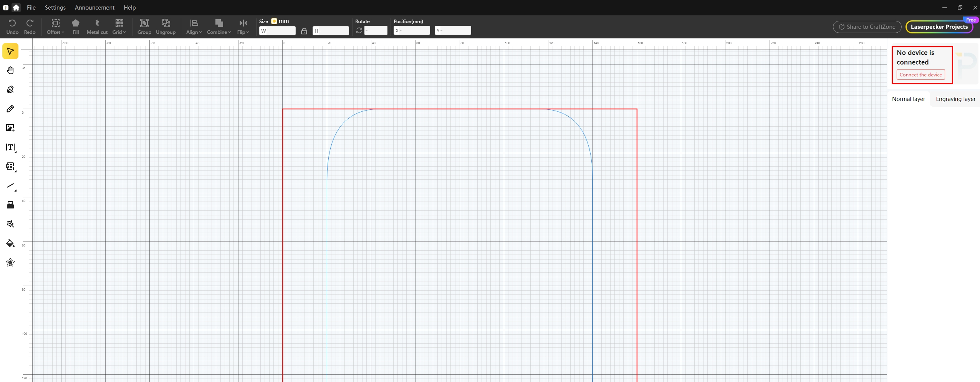Click the Free badge on Laserpecker Projects

coord(971,20)
